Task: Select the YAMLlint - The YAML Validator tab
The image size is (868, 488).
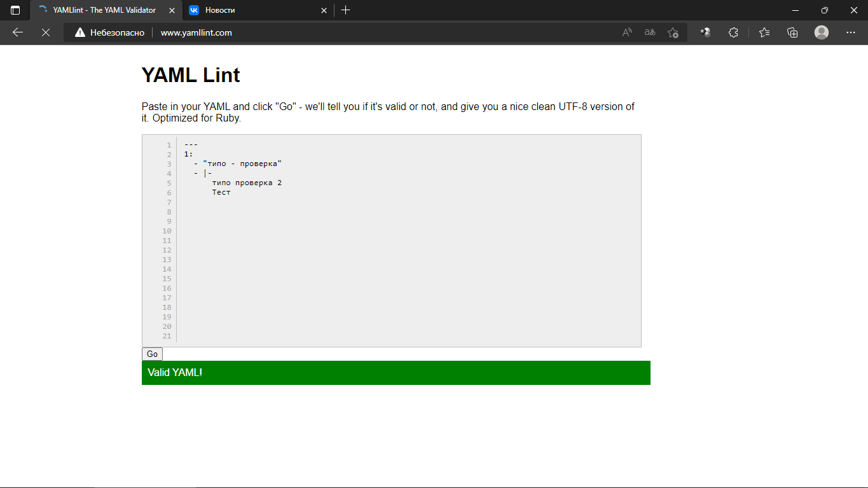Action: pos(106,10)
